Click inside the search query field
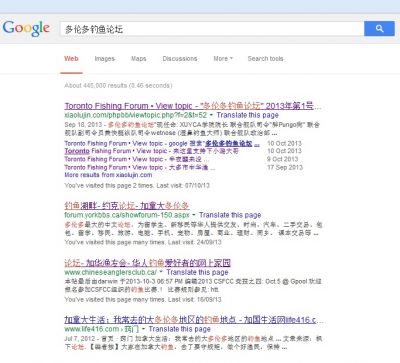The image size is (400, 363). pyautogui.click(x=212, y=29)
